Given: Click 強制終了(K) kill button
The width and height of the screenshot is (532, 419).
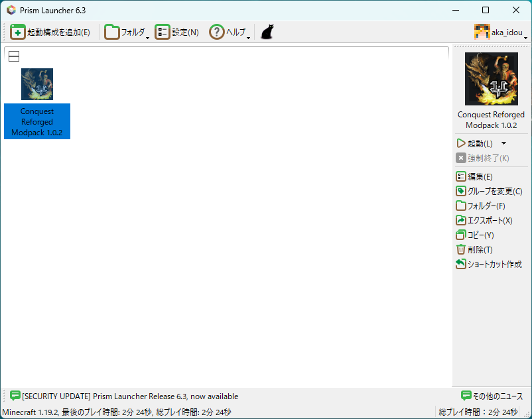Looking at the screenshot, I should pyautogui.click(x=482, y=158).
